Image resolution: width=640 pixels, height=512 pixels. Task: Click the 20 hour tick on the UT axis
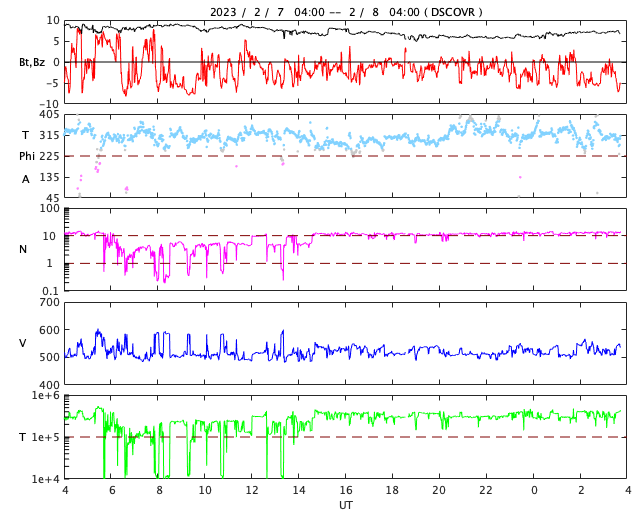point(439,490)
